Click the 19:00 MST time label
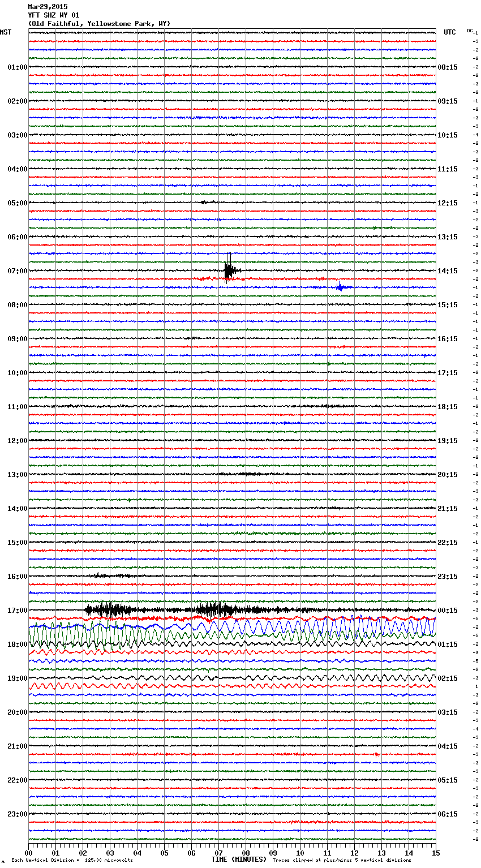This screenshot has height=868, width=481. pos(18,678)
